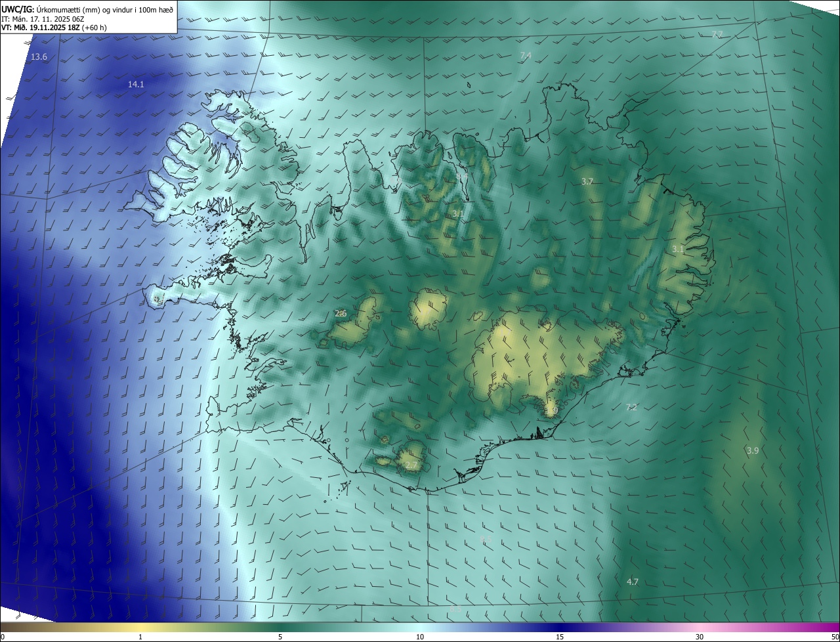Click the 3.9 value over the southeastern sea

(753, 451)
